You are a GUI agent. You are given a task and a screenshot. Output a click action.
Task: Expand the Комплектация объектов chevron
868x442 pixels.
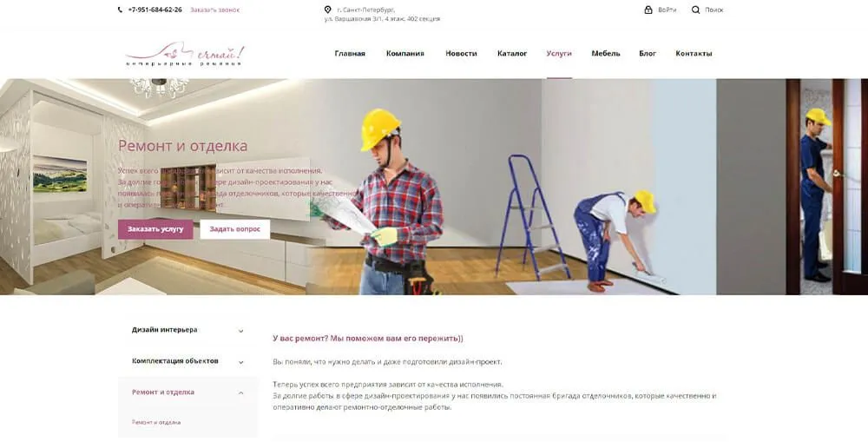pyautogui.click(x=240, y=362)
